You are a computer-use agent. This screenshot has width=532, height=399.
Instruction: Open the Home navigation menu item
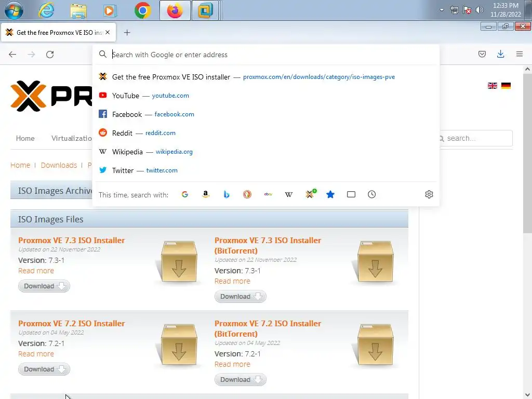click(25, 138)
